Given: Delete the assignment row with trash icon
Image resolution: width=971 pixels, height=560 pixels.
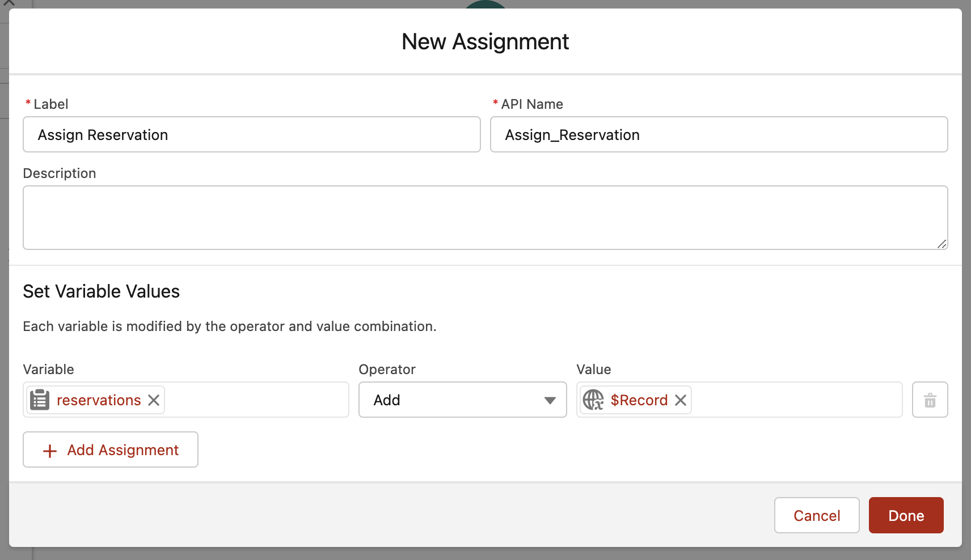Looking at the screenshot, I should click(x=930, y=400).
